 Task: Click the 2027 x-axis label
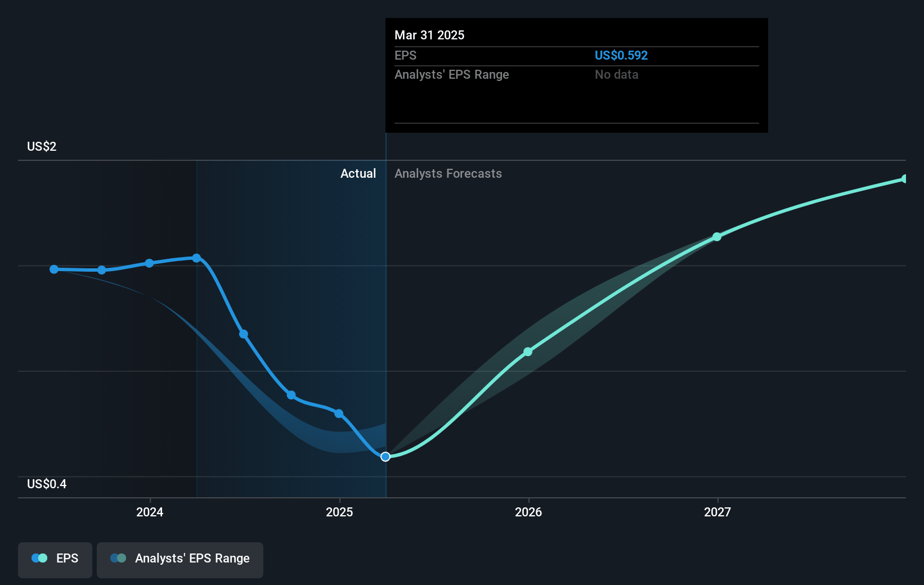[x=717, y=512]
